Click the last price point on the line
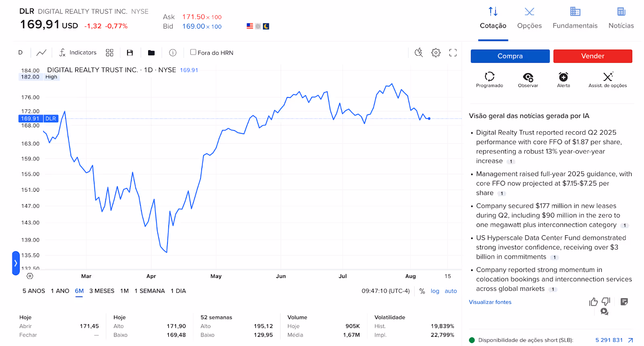The height and width of the screenshot is (346, 644). (429, 118)
